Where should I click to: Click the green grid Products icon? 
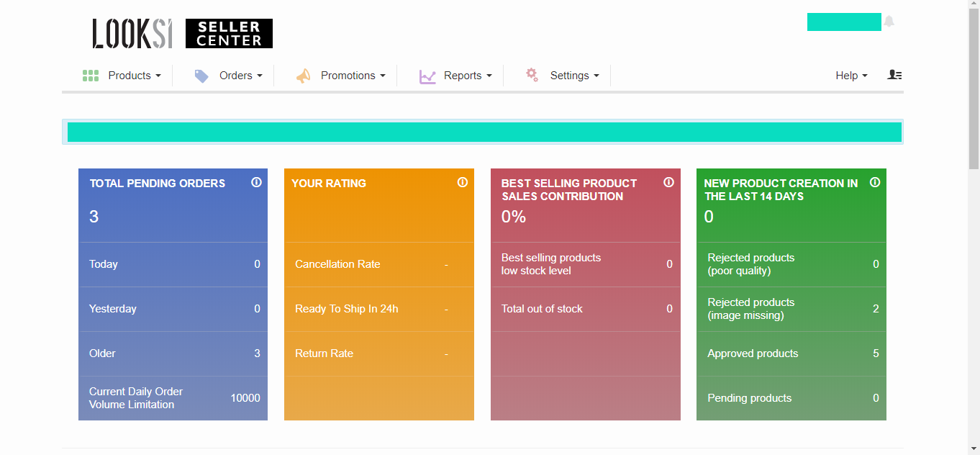click(x=91, y=76)
